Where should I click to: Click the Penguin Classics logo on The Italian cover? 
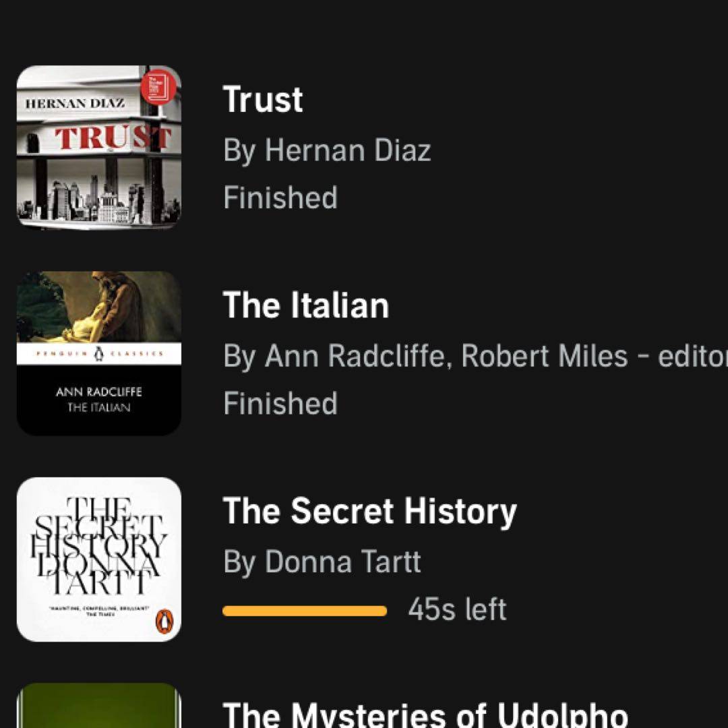(x=99, y=353)
